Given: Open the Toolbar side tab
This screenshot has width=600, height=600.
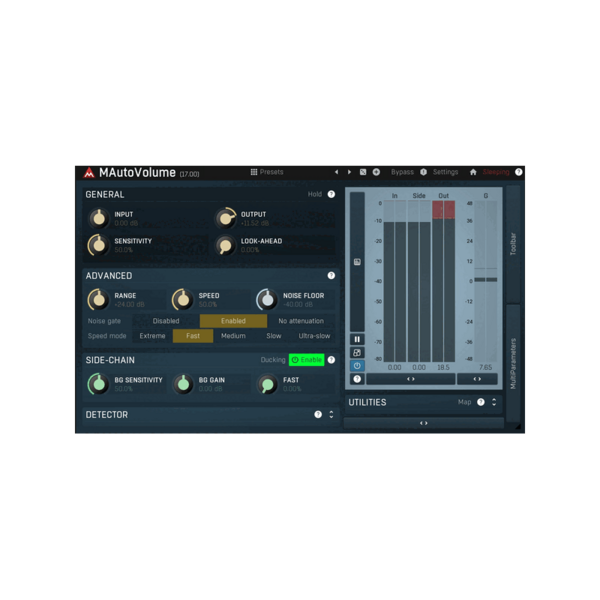Looking at the screenshot, I should [513, 244].
